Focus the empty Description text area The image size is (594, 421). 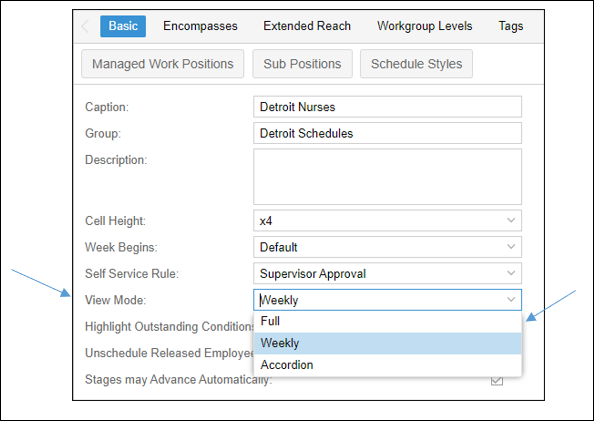387,177
